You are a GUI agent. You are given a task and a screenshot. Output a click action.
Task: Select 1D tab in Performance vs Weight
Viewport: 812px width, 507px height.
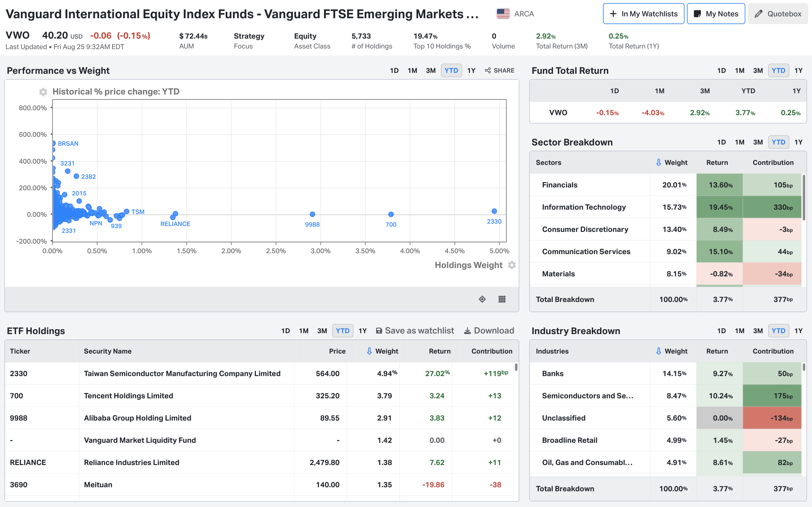click(394, 70)
